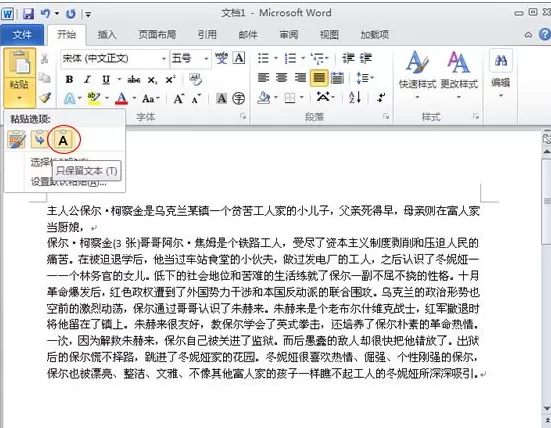Switch to the 加载项 tab

coord(375,34)
